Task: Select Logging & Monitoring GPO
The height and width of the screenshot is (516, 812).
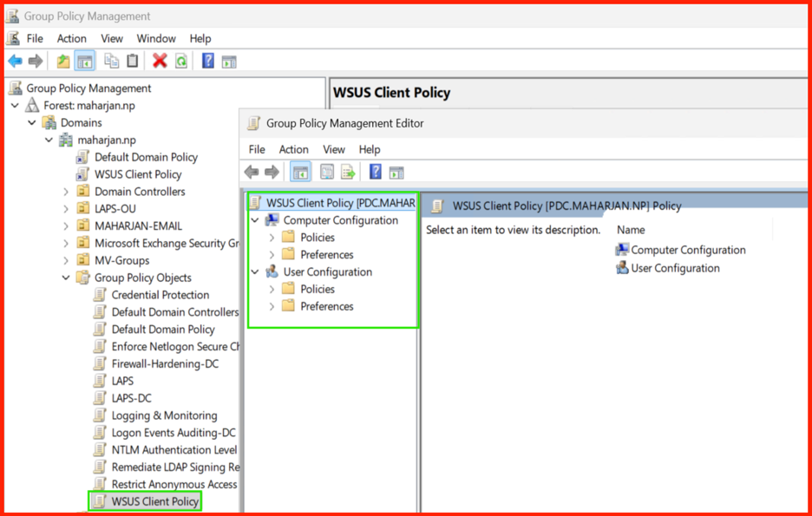Action: point(164,415)
